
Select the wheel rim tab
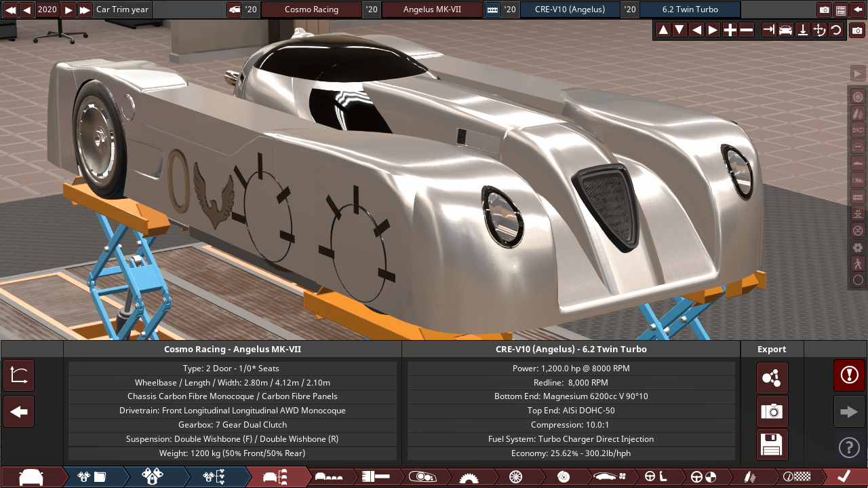coord(515,476)
